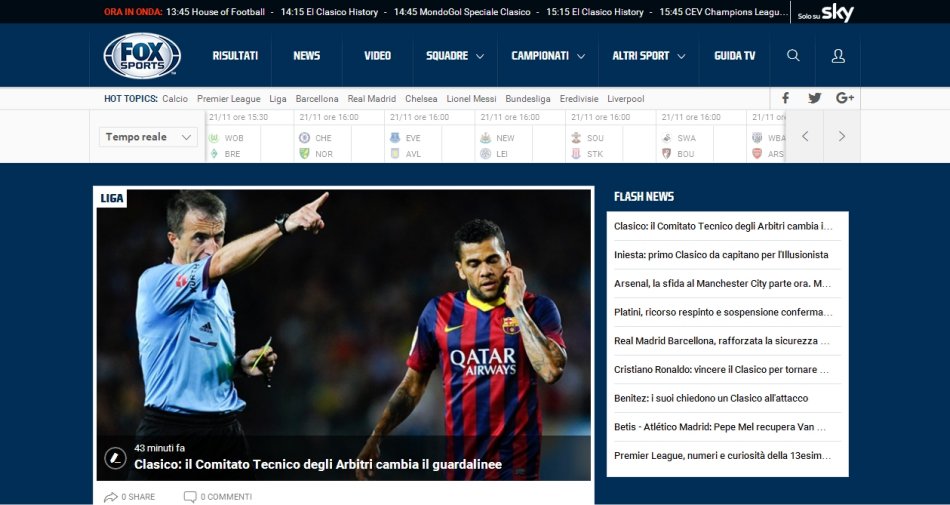
Task: Click the '0 SHARE' label
Action: (x=138, y=497)
